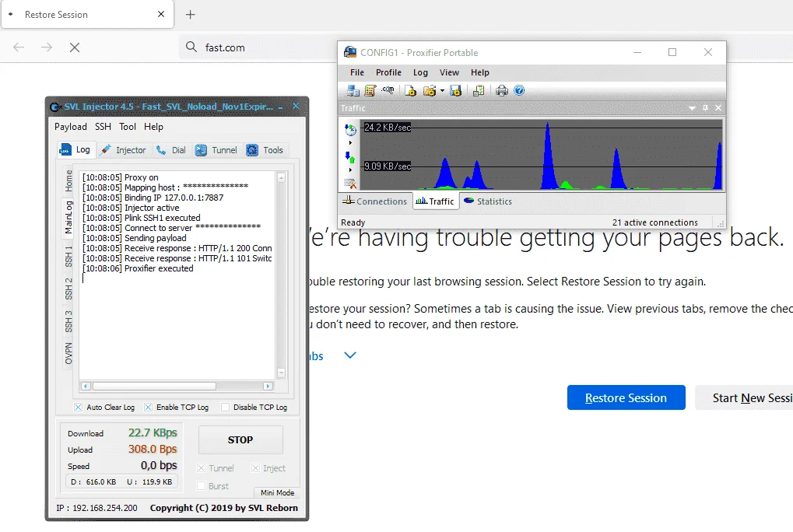Switch to Connections tab in Proxifier
This screenshot has width=793, height=532.
(x=375, y=201)
